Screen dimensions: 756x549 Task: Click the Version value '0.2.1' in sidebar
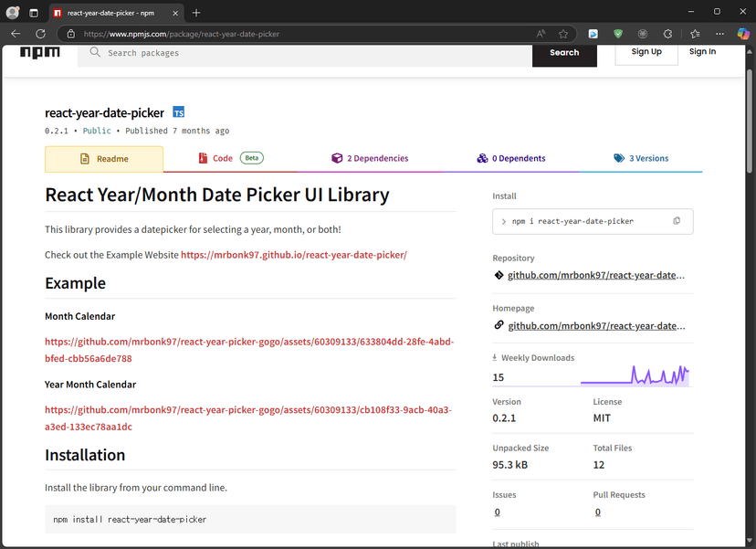click(504, 417)
